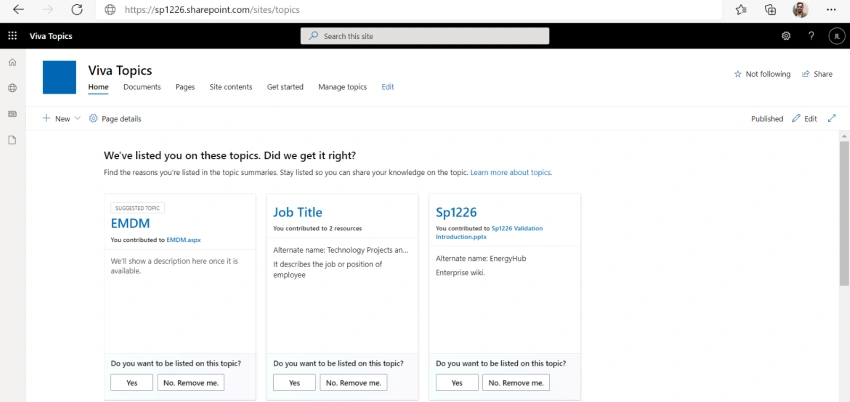The image size is (850, 402).
Task: Open Learn more about topics link
Action: 511,173
